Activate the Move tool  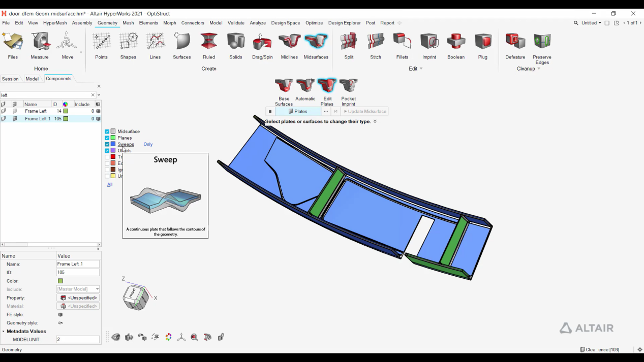pyautogui.click(x=67, y=46)
